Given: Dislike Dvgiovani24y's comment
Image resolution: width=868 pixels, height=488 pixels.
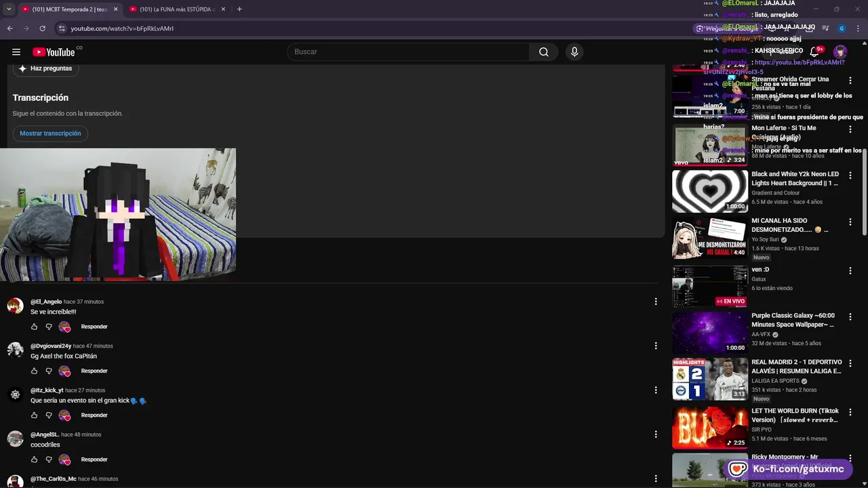Looking at the screenshot, I should [x=49, y=371].
